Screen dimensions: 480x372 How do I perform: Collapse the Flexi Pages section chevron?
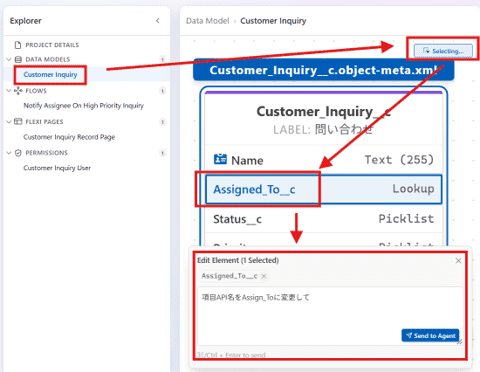pyautogui.click(x=9, y=121)
